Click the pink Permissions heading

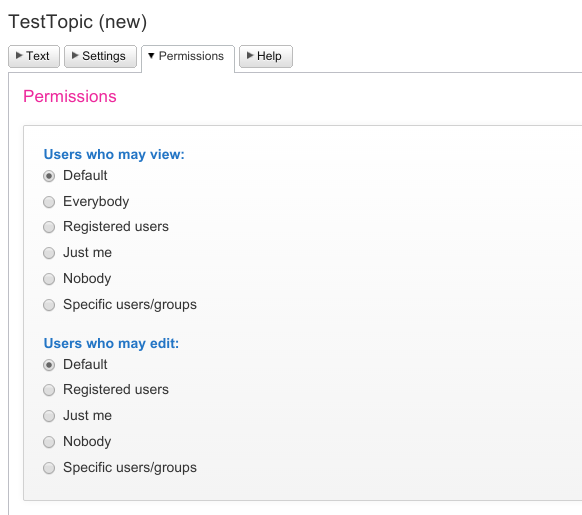click(70, 96)
